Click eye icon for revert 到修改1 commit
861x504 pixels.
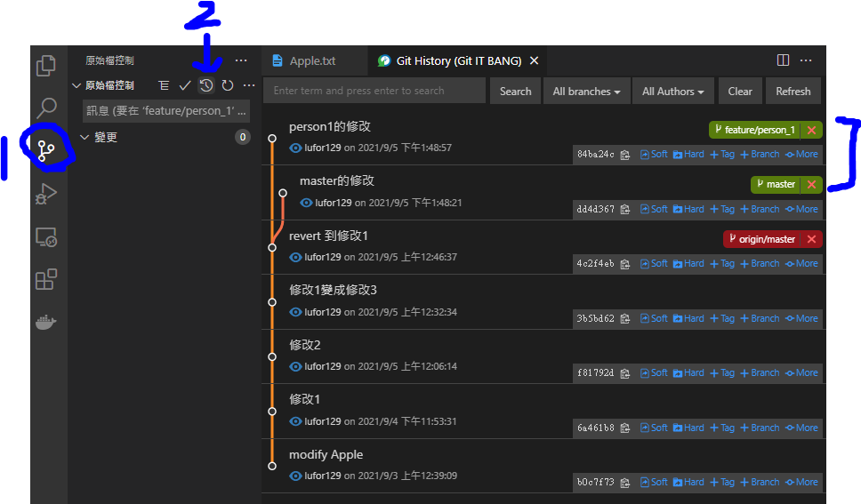295,257
